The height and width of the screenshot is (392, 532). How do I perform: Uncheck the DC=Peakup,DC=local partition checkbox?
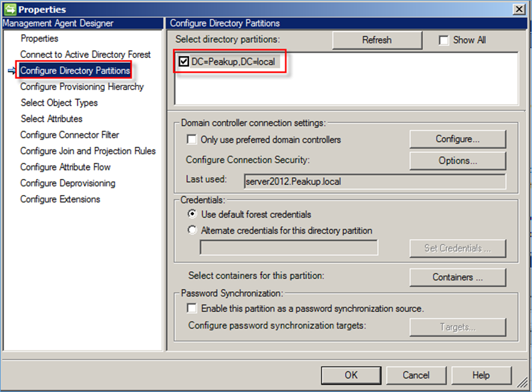[x=184, y=61]
